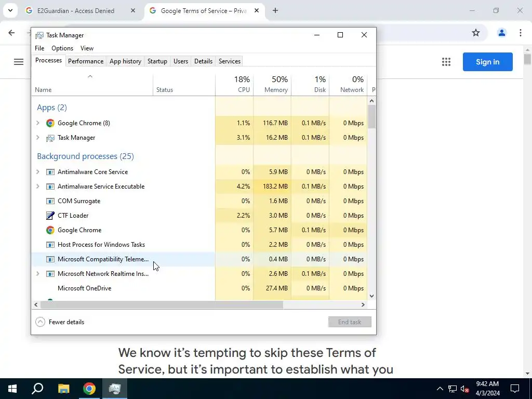
Task: Collapse to Fewer details
Action: pyautogui.click(x=60, y=322)
